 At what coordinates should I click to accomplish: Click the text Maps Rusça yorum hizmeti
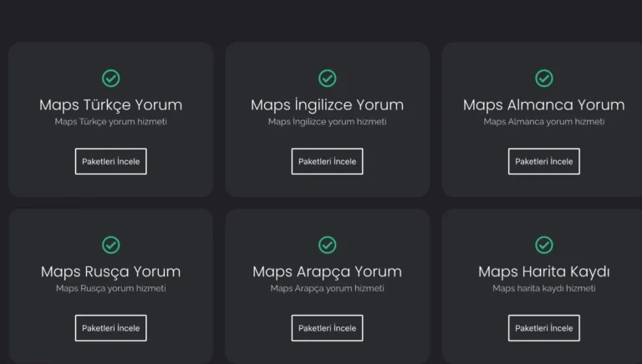click(111, 289)
